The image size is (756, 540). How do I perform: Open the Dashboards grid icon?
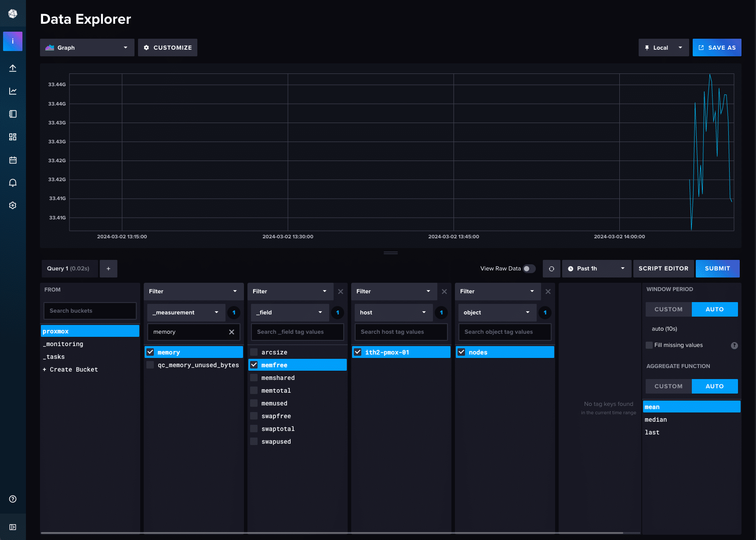click(x=13, y=137)
